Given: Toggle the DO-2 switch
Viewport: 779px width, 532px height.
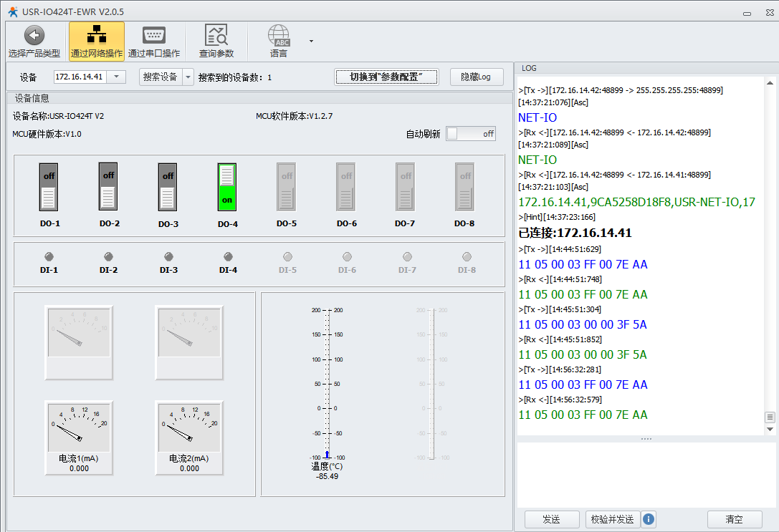Looking at the screenshot, I should [x=108, y=187].
